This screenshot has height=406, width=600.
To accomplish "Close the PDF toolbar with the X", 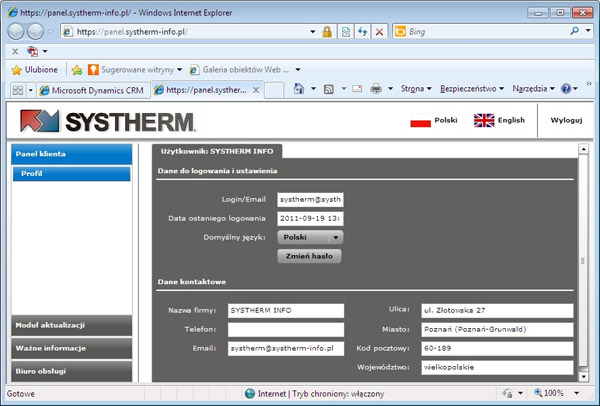I will pyautogui.click(x=15, y=51).
